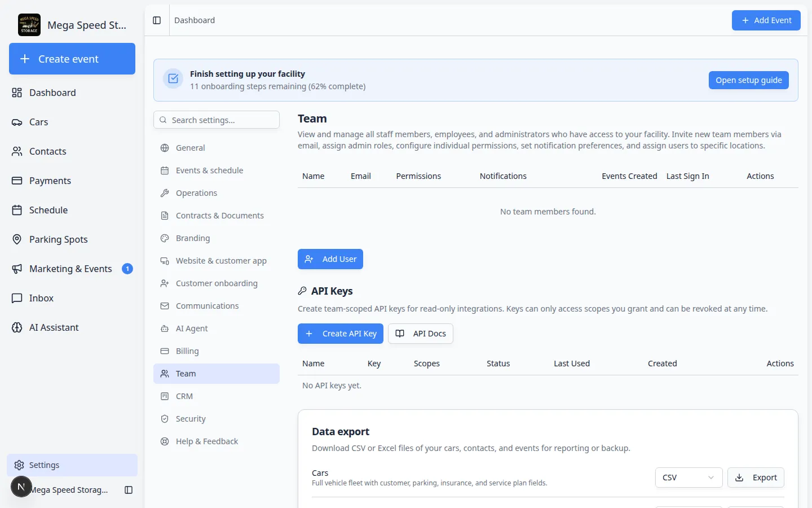Click the 'No API keys yet.' text
Image resolution: width=812 pixels, height=508 pixels.
point(332,386)
